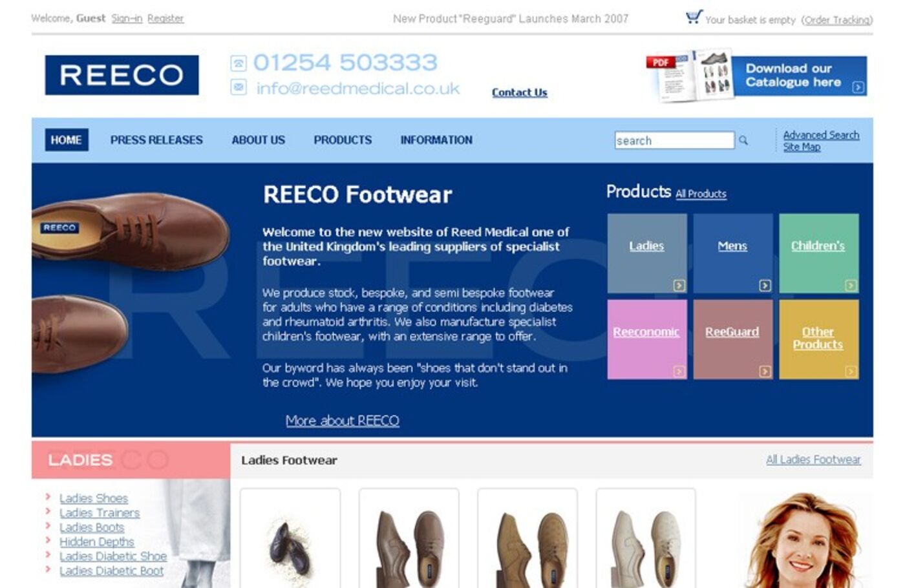Viewport: 905px width, 588px height.
Task: Follow the Contact Us link
Action: (x=519, y=92)
